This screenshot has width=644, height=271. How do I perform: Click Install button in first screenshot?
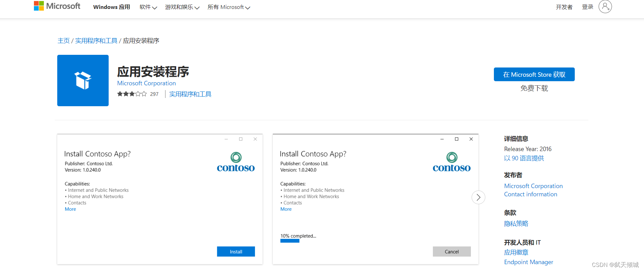pyautogui.click(x=236, y=251)
